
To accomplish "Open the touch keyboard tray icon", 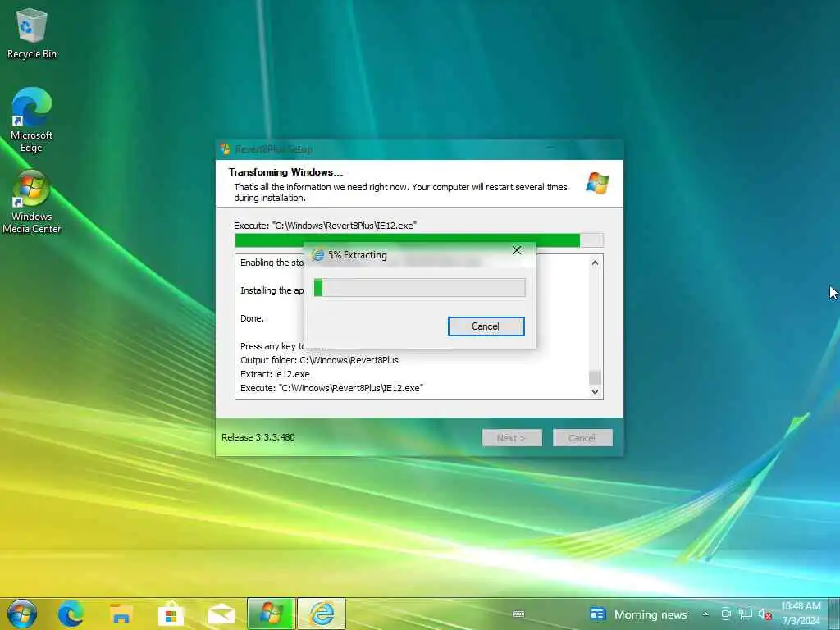I will pyautogui.click(x=518, y=614).
